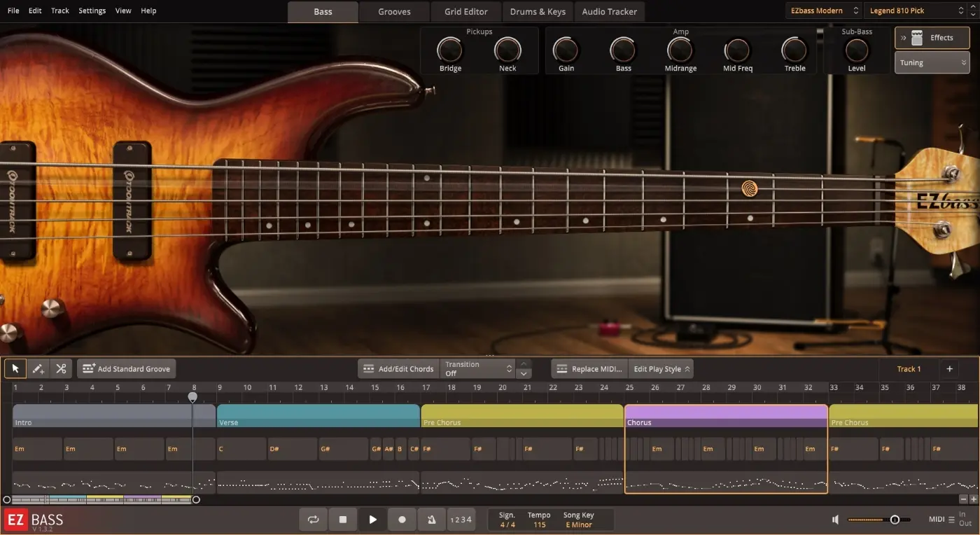Select the Verse song part

point(318,415)
